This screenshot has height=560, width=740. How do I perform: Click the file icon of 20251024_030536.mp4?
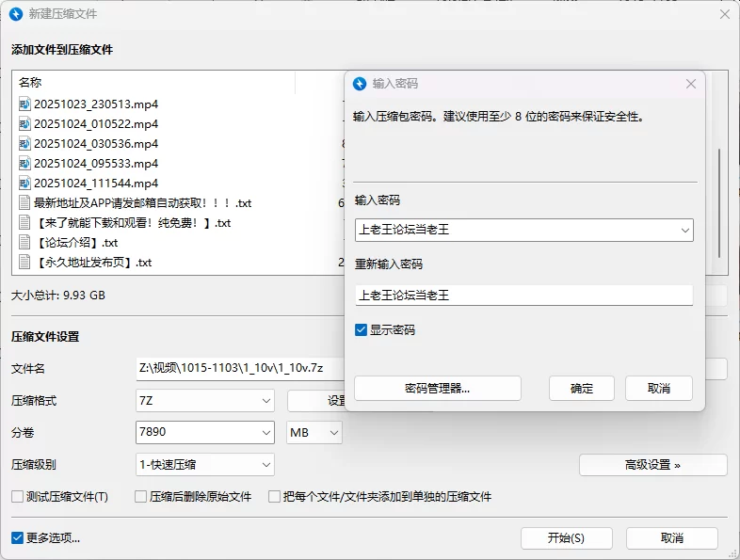[24, 144]
